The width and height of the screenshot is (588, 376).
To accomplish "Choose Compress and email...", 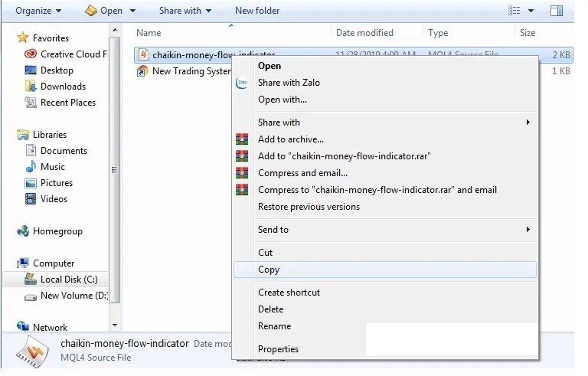I will [x=386, y=173].
